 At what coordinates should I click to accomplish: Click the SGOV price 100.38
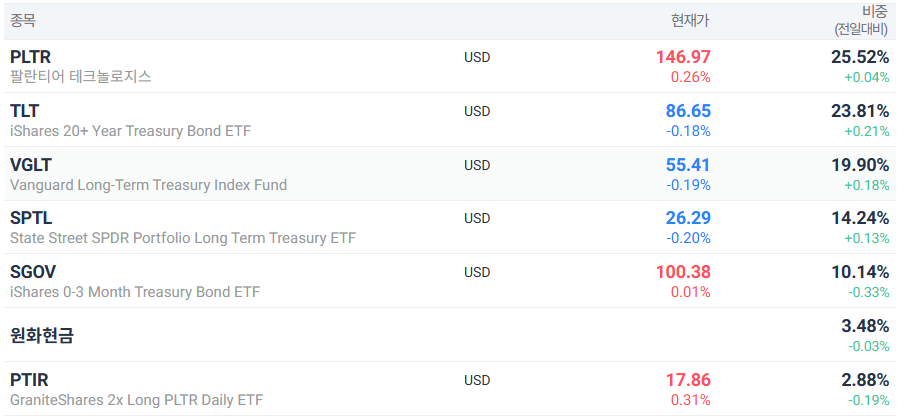[x=683, y=272]
